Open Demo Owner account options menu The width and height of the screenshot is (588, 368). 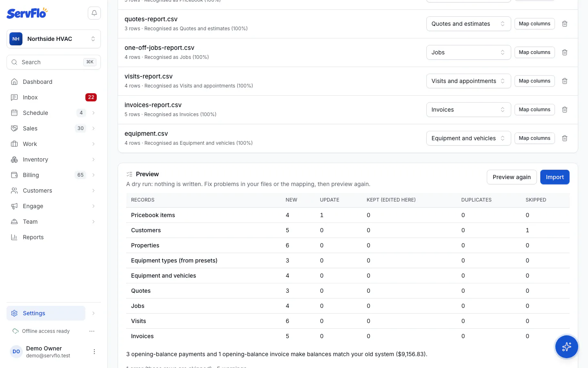(94, 352)
